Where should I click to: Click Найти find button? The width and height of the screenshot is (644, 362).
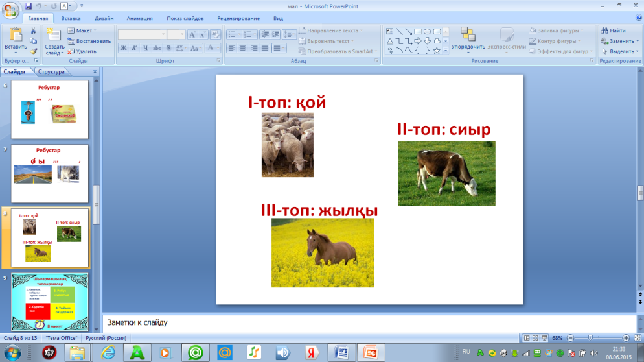coord(614,30)
